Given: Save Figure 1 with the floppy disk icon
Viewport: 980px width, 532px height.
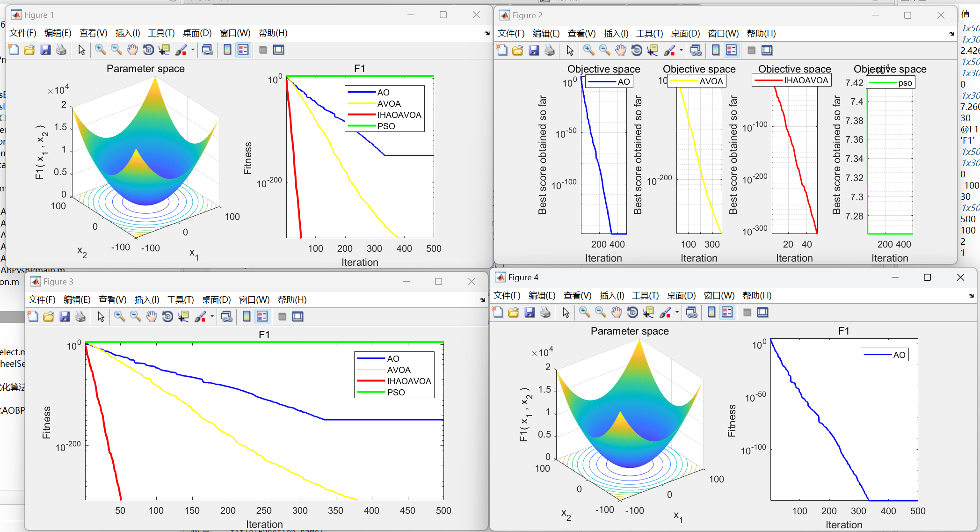Looking at the screenshot, I should pyautogui.click(x=45, y=50).
